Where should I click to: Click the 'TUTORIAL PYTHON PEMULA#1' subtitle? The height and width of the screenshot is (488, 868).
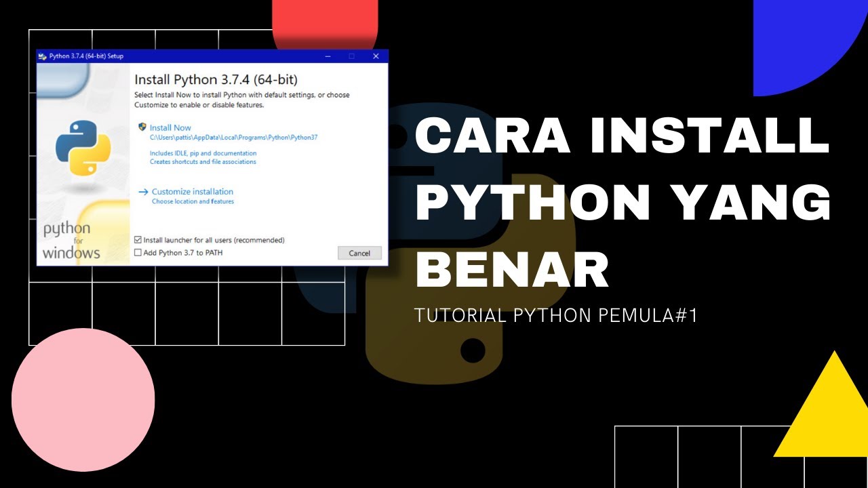[556, 315]
